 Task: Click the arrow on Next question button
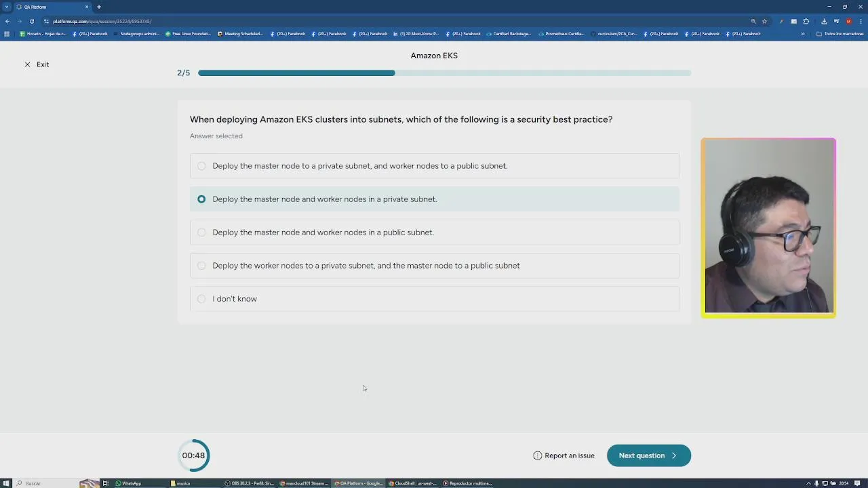[x=674, y=455]
